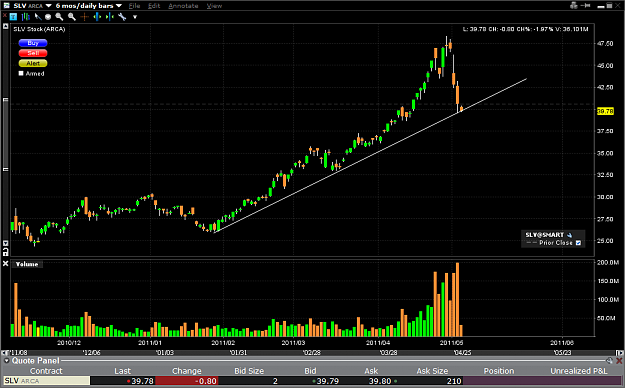This screenshot has width=625, height=388.
Task: Click the Change column header
Action: pos(187,371)
